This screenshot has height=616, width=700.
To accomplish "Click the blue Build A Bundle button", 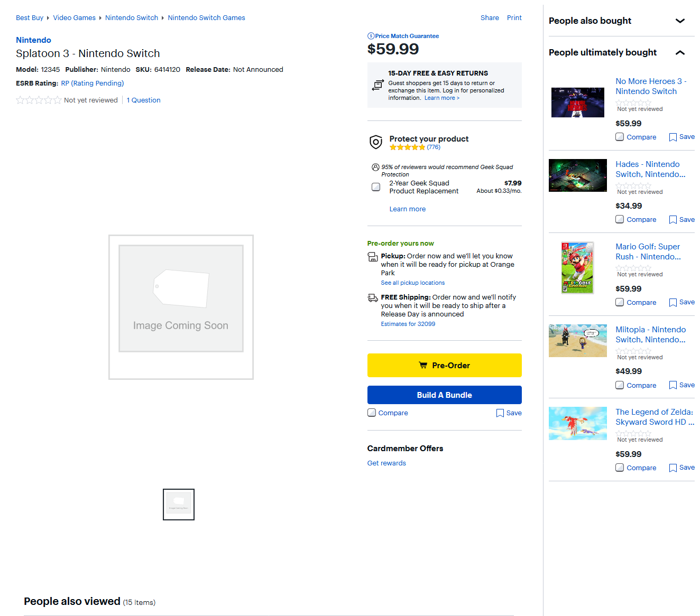I will (444, 395).
